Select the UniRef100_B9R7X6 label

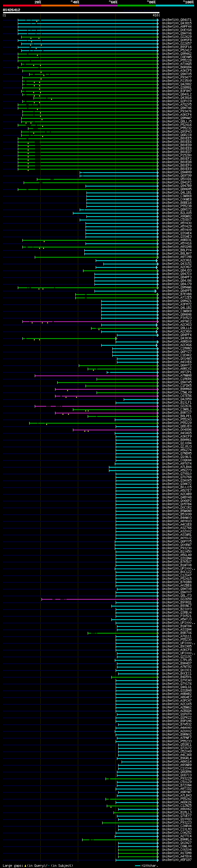(x=176, y=633)
